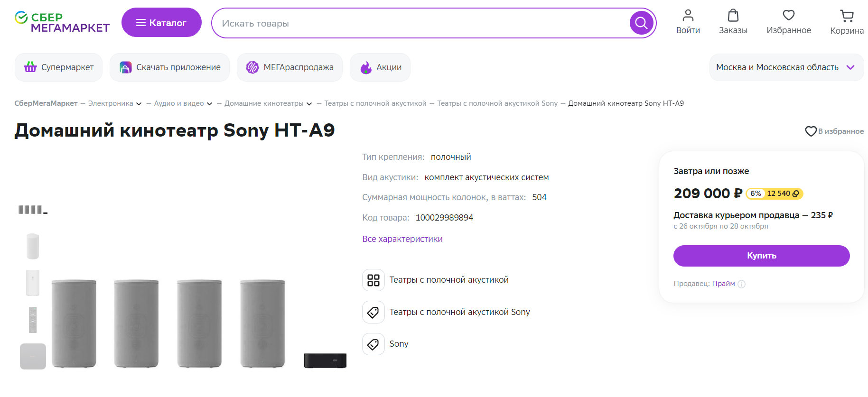
Task: Expand the Электроника breadcrumb dropdown
Action: (139, 104)
